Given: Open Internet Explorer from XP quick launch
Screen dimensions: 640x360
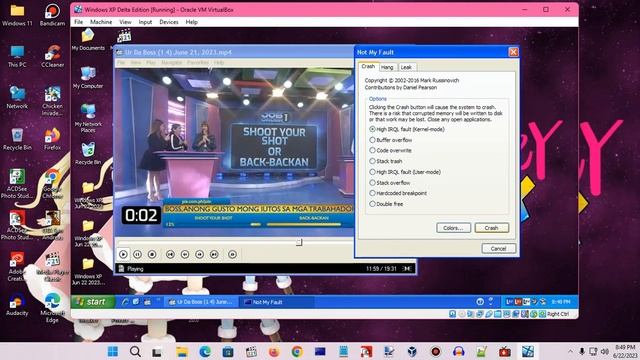Looking at the screenshot, I should click(125, 302).
